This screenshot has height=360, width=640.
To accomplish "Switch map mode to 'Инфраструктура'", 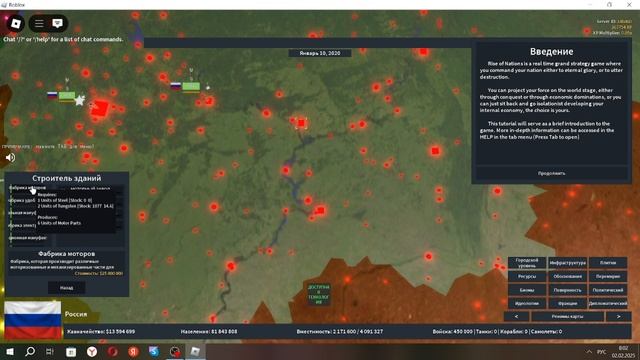I will 567,263.
